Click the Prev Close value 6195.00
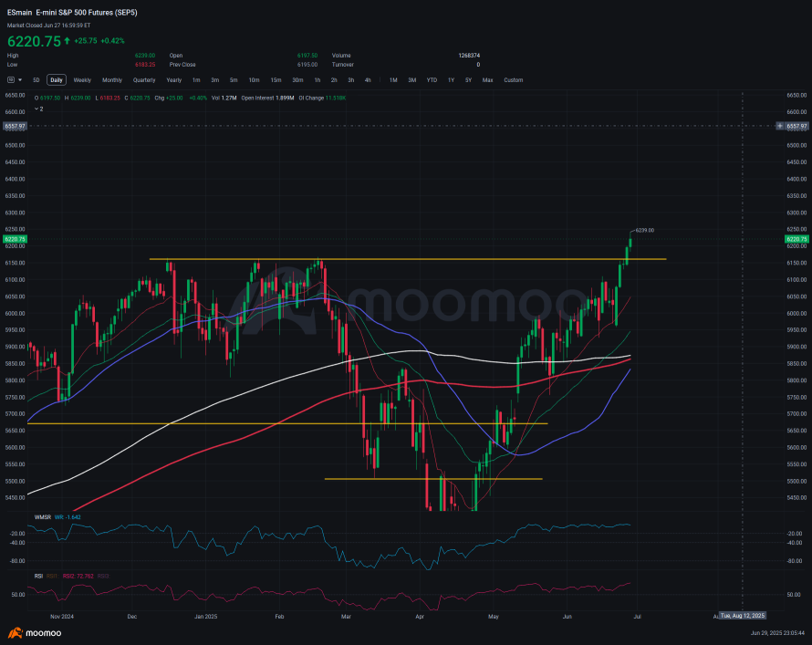 (x=307, y=65)
